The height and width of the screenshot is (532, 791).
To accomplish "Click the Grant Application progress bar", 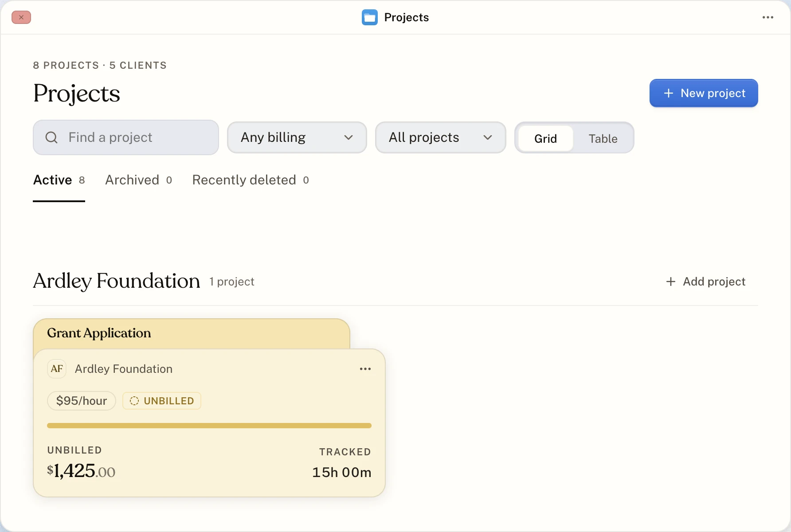I will click(x=209, y=426).
